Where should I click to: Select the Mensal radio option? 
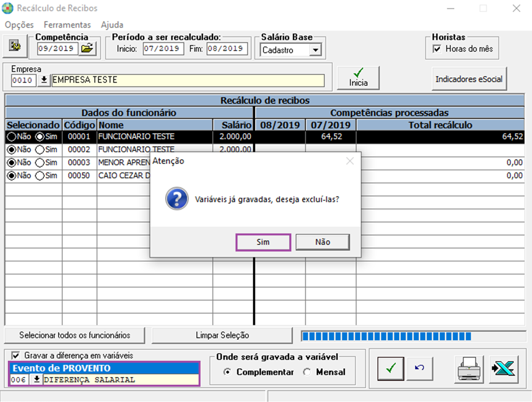point(307,372)
